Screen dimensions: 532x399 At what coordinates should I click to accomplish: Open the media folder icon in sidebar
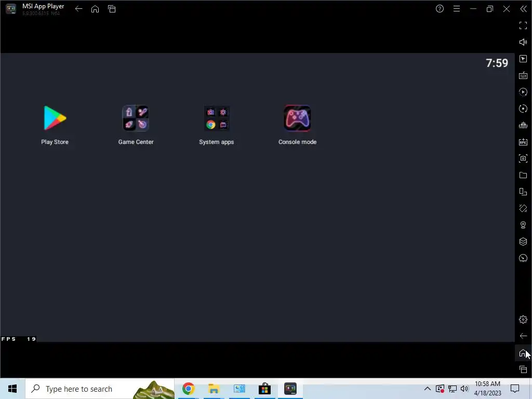pyautogui.click(x=523, y=175)
